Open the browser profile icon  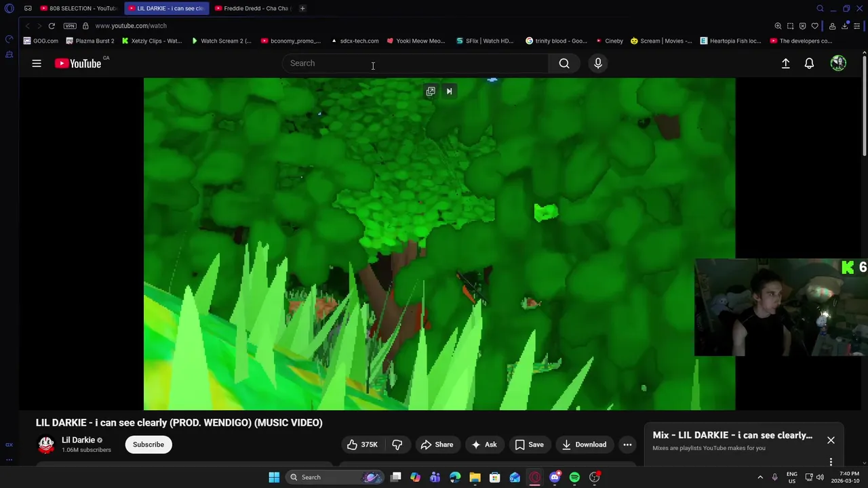[x=832, y=26]
